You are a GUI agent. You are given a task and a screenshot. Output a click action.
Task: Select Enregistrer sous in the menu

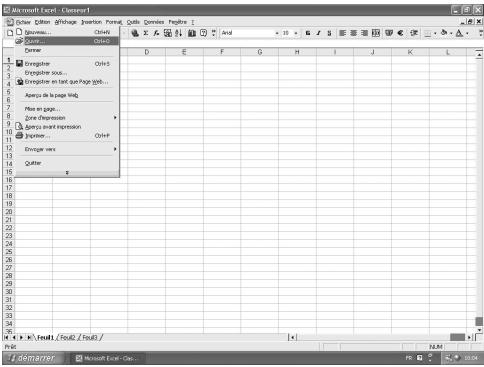[x=67, y=73]
